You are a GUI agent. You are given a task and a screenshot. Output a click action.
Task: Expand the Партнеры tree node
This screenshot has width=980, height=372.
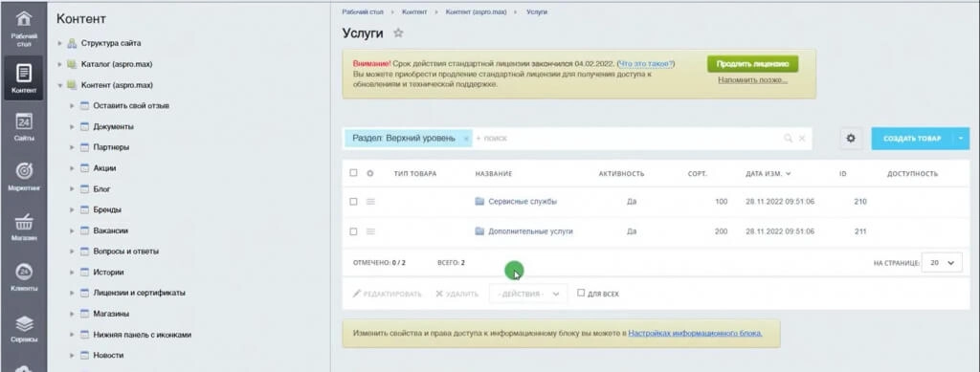pos(72,148)
